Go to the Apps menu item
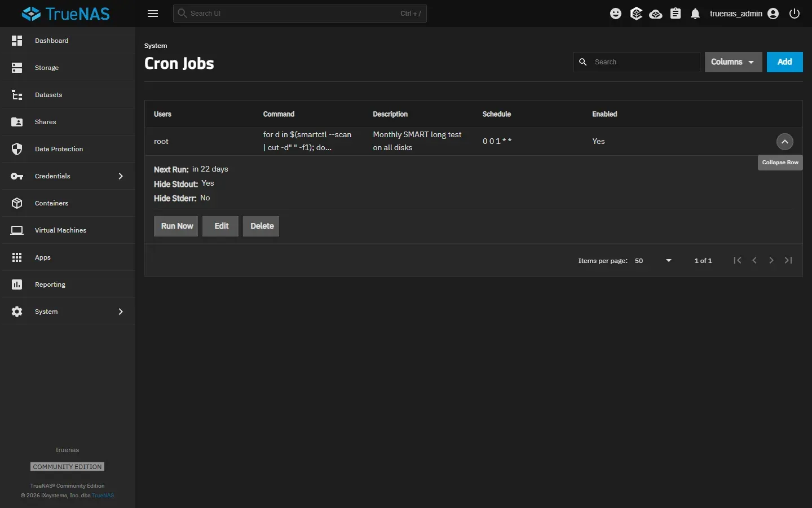The width and height of the screenshot is (812, 508). (x=68, y=257)
